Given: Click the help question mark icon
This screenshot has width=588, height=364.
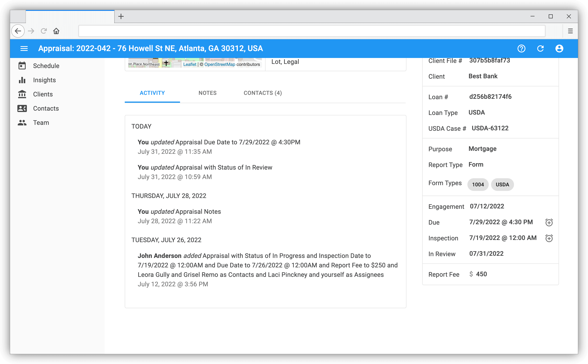Looking at the screenshot, I should point(521,49).
